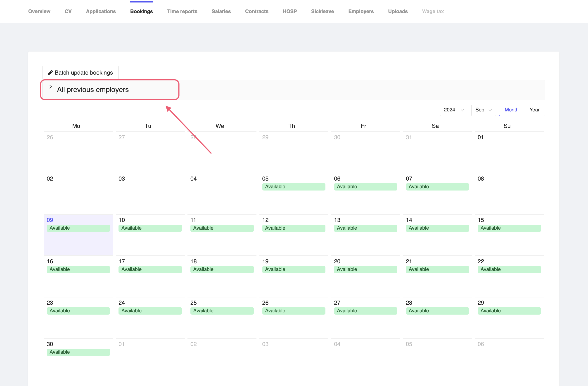Image resolution: width=588 pixels, height=386 pixels.
Task: Select the Available slot on the 05th
Action: [294, 187]
